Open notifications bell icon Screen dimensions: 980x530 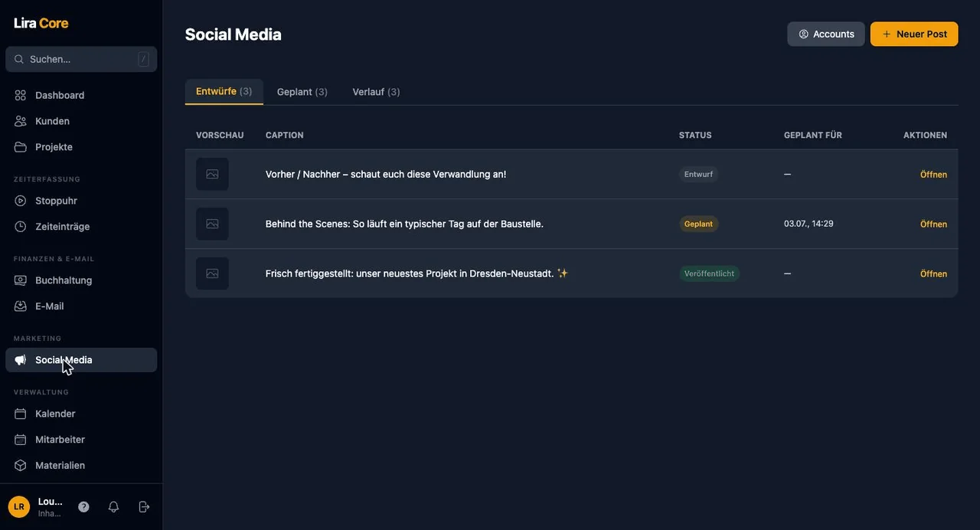(x=113, y=507)
